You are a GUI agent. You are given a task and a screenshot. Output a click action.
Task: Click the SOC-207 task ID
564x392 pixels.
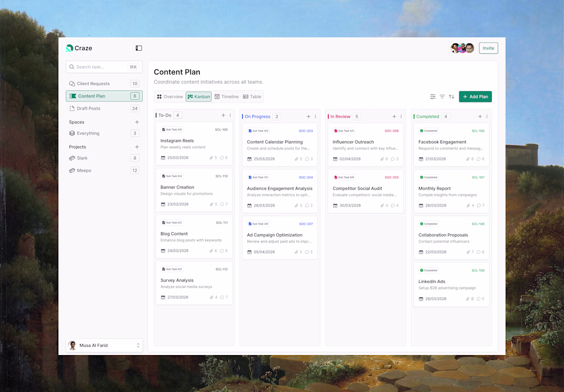pyautogui.click(x=306, y=224)
